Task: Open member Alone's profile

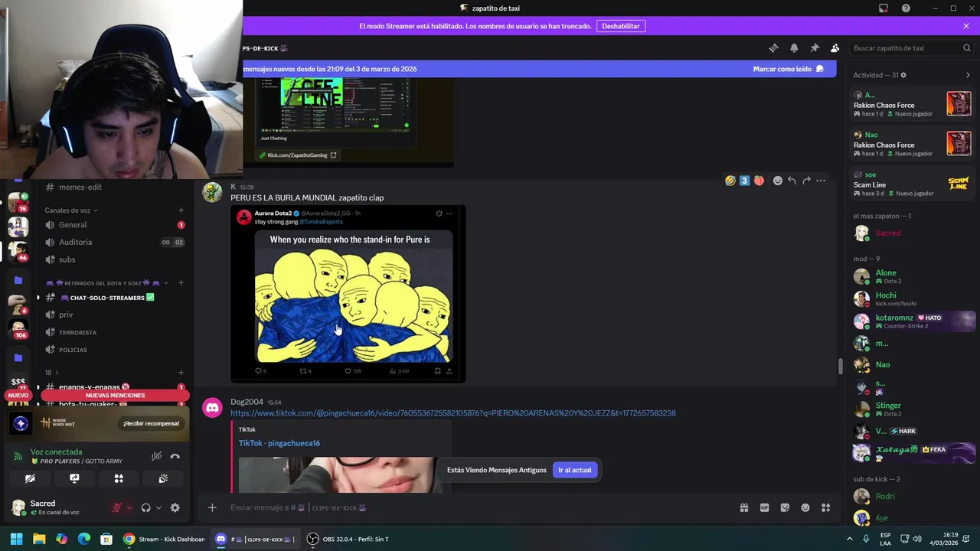Action: click(x=911, y=276)
